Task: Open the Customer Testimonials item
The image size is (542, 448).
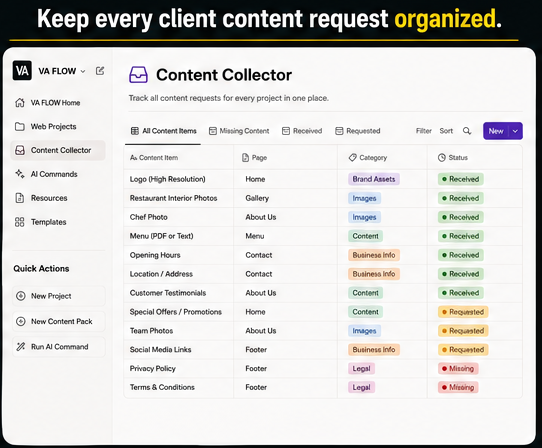Action: coord(168,293)
